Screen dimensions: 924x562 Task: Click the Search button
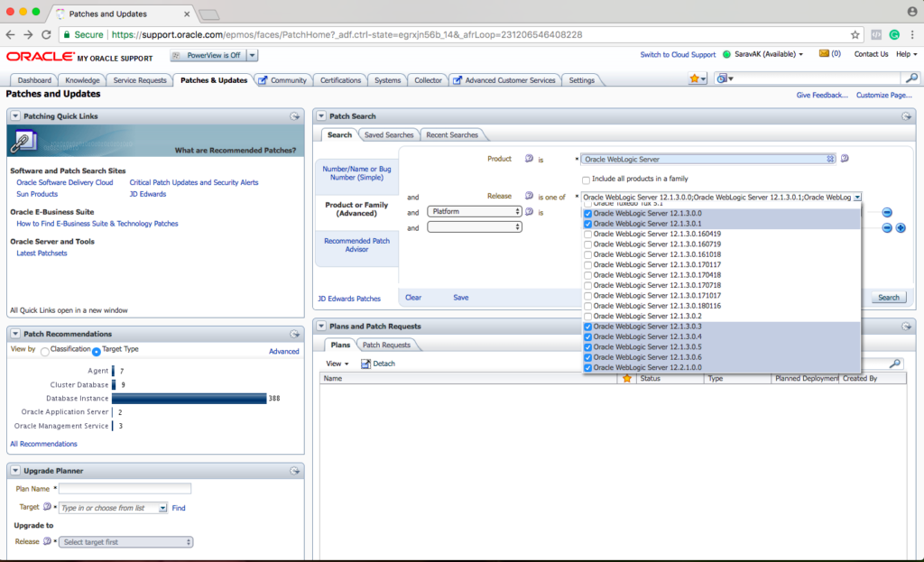(x=888, y=298)
